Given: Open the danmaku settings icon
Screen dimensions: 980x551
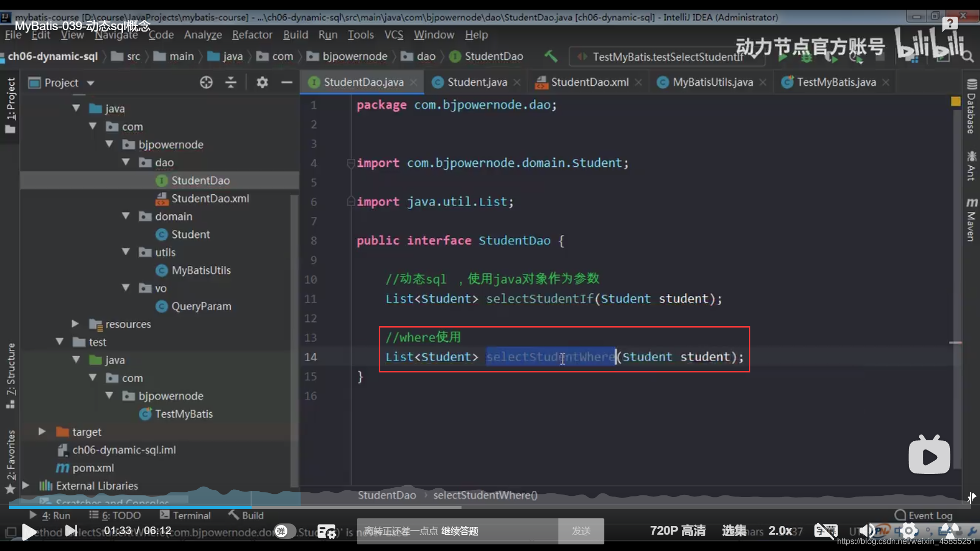Looking at the screenshot, I should [x=326, y=532].
